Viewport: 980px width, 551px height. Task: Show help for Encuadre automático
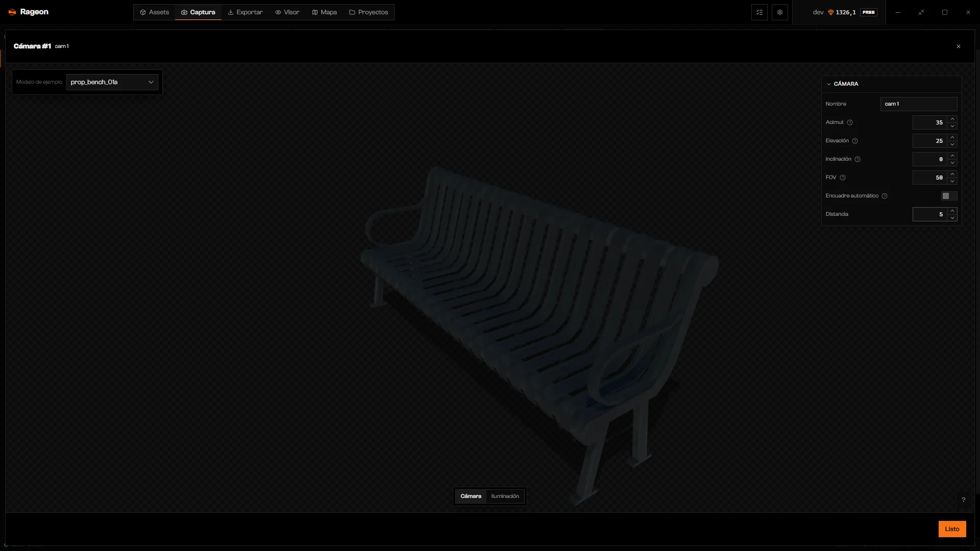click(885, 196)
